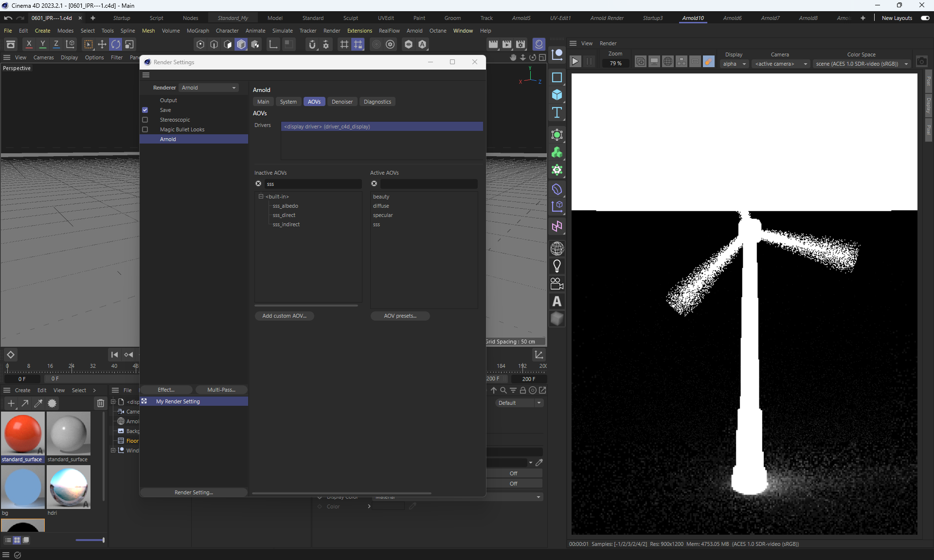Image resolution: width=934 pixels, height=560 pixels.
Task: Click the Text object tool icon
Action: coord(557,113)
